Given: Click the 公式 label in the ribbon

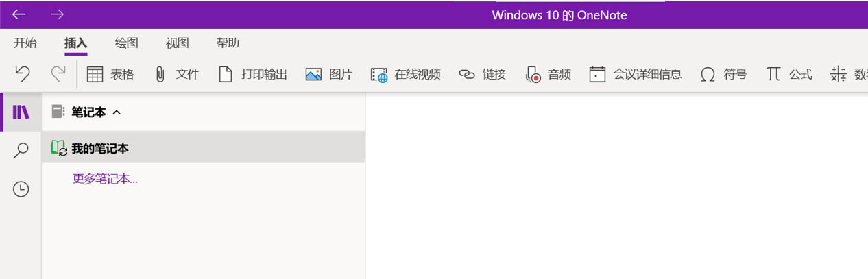Looking at the screenshot, I should [x=801, y=75].
